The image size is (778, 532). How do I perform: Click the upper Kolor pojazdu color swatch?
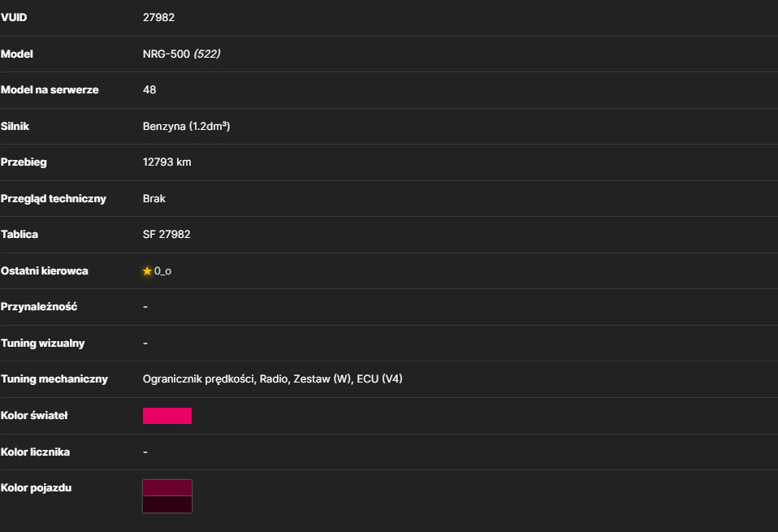(x=167, y=488)
